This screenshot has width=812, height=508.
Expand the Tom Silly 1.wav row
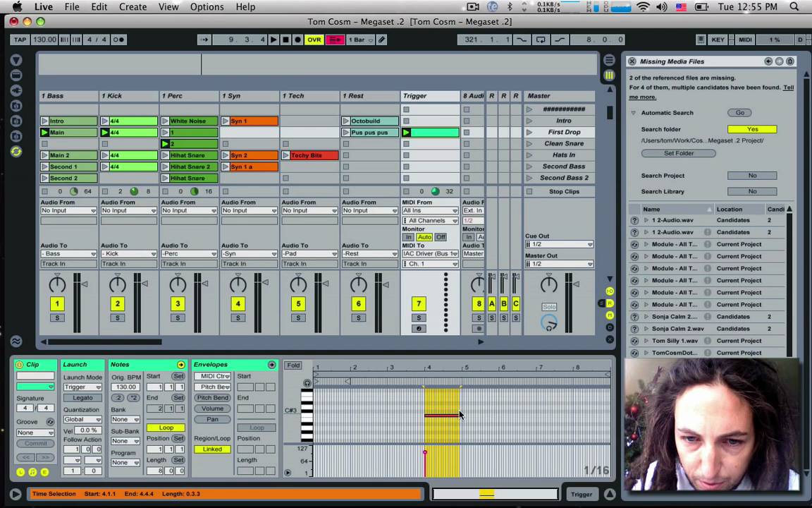click(x=646, y=341)
